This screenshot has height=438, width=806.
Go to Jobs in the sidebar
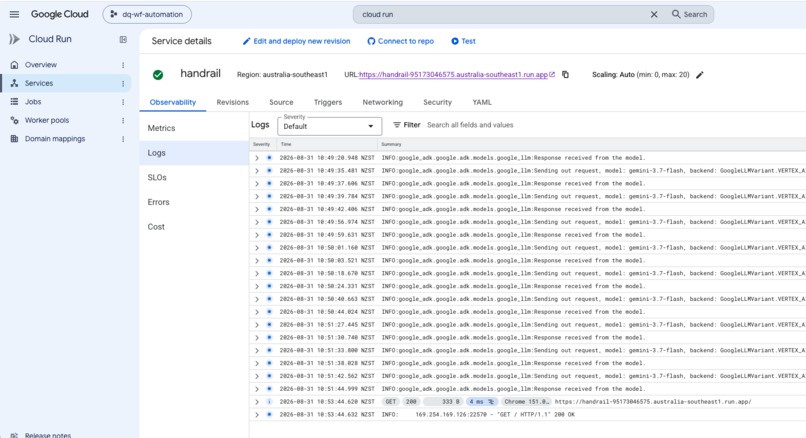(x=33, y=102)
